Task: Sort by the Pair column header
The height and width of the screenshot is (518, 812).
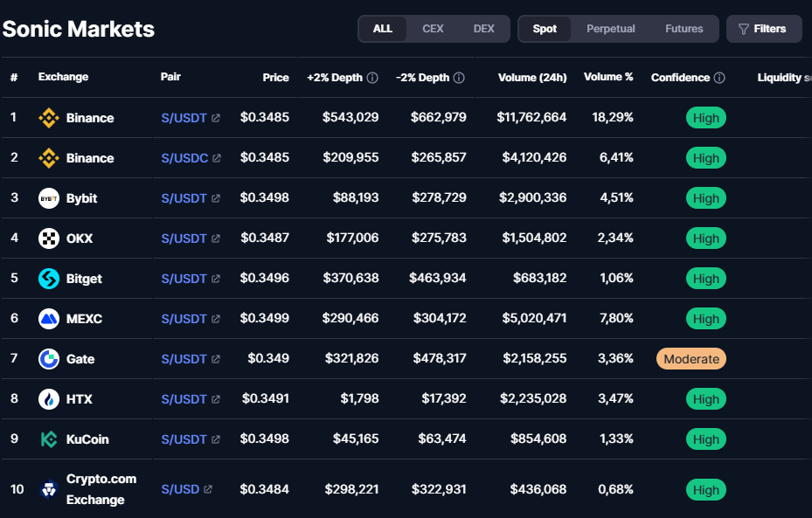Action: (x=170, y=77)
